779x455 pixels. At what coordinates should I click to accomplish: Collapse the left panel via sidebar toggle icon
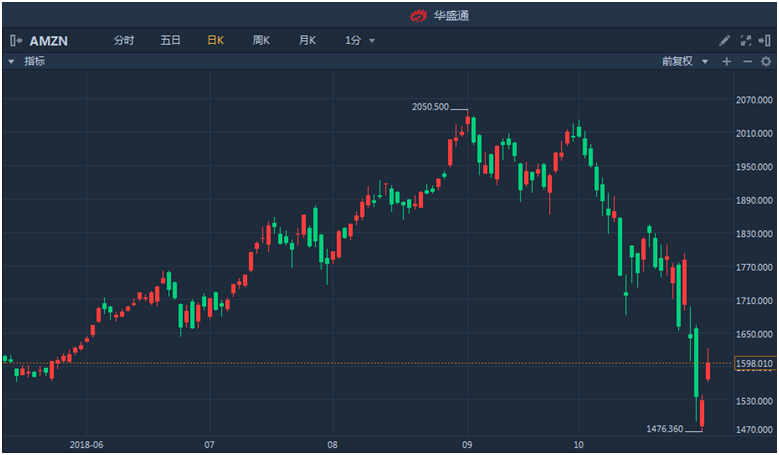click(15, 41)
